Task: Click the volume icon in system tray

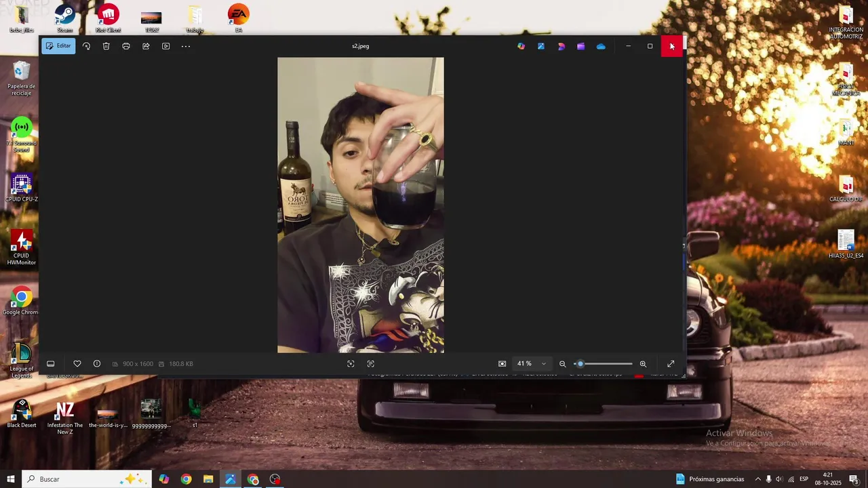Action: 779,479
